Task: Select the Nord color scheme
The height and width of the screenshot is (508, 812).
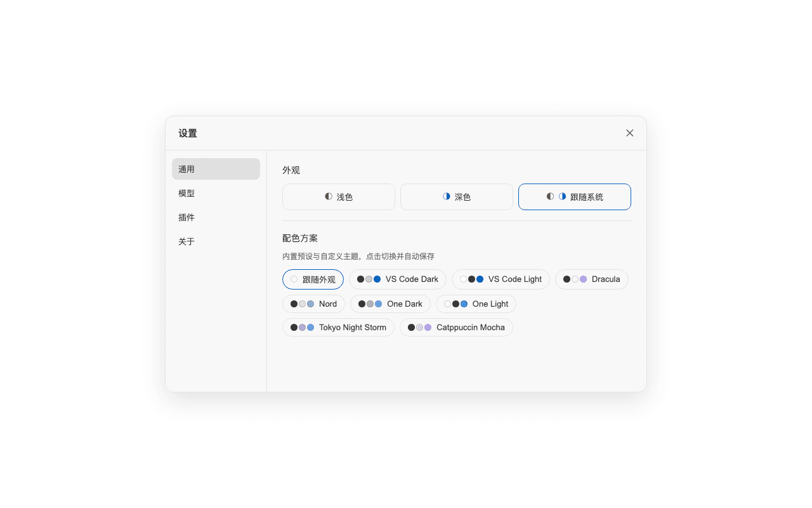Action: (313, 304)
